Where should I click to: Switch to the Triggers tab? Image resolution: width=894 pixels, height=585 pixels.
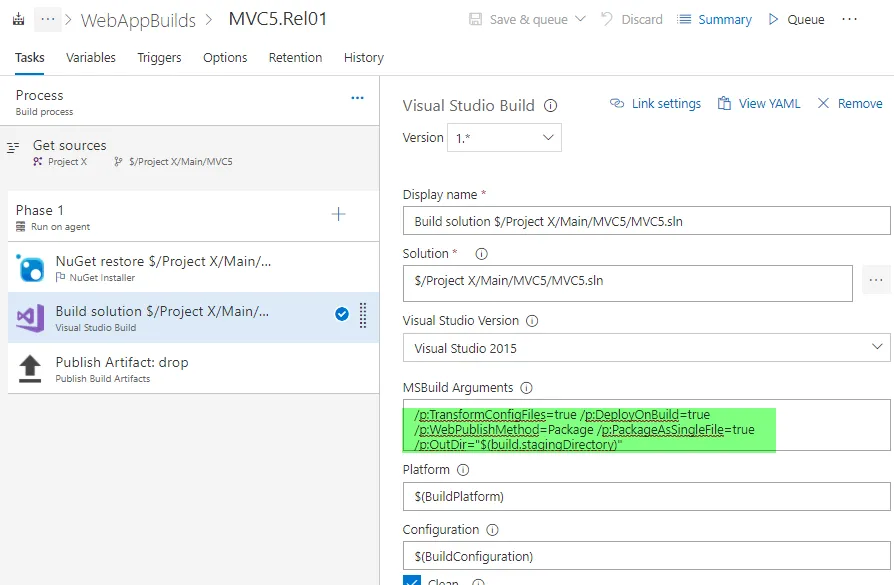pos(159,58)
